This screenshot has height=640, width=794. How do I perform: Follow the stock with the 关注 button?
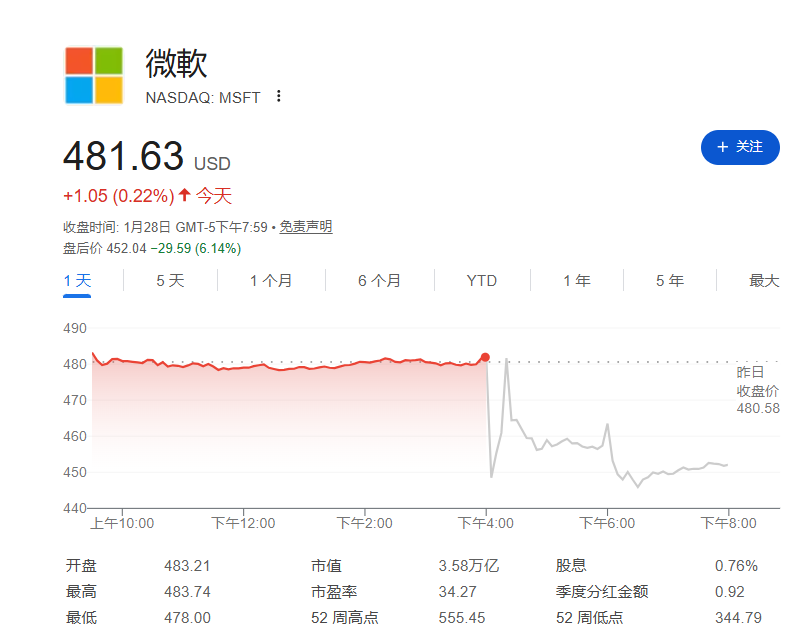(x=740, y=147)
